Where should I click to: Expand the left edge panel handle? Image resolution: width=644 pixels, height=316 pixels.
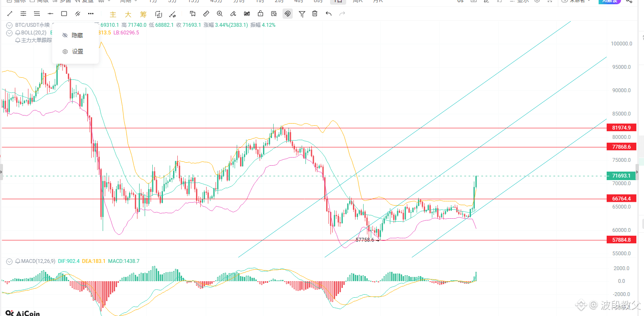pos(1,172)
